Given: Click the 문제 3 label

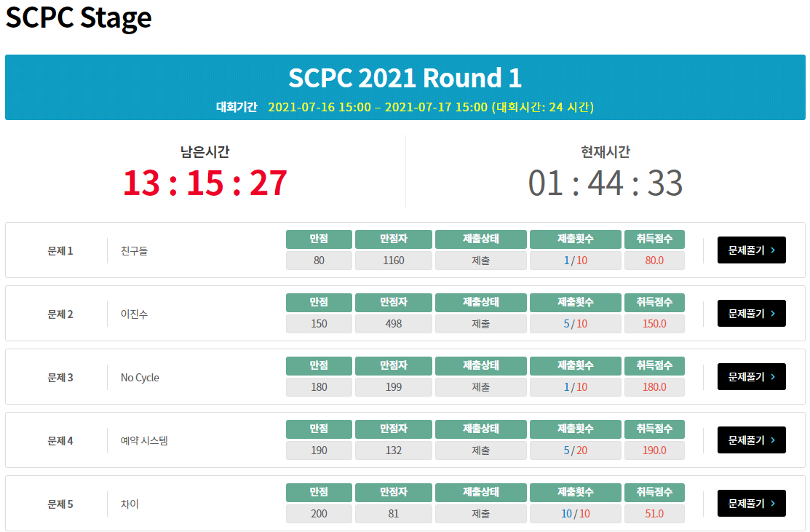Looking at the screenshot, I should click(60, 378).
